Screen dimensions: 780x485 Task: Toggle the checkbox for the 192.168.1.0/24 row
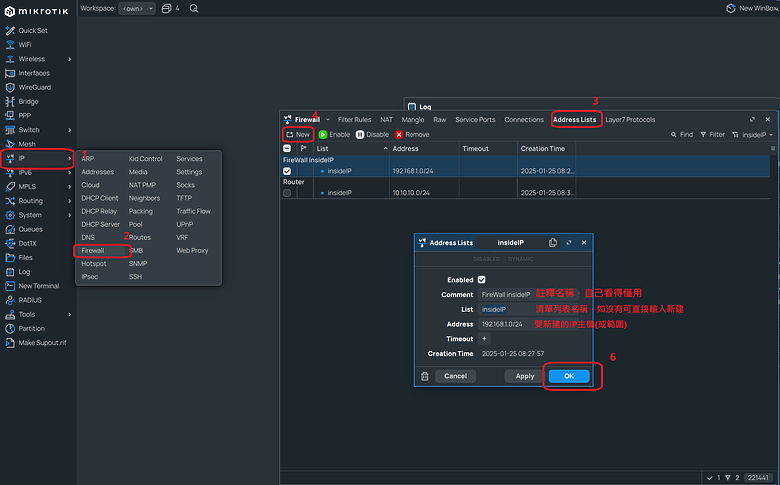[x=287, y=171]
